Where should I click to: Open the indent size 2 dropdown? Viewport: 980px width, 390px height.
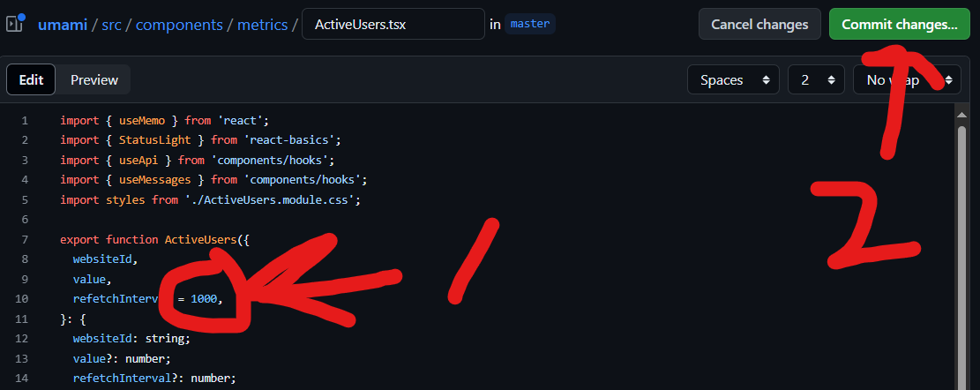[816, 80]
